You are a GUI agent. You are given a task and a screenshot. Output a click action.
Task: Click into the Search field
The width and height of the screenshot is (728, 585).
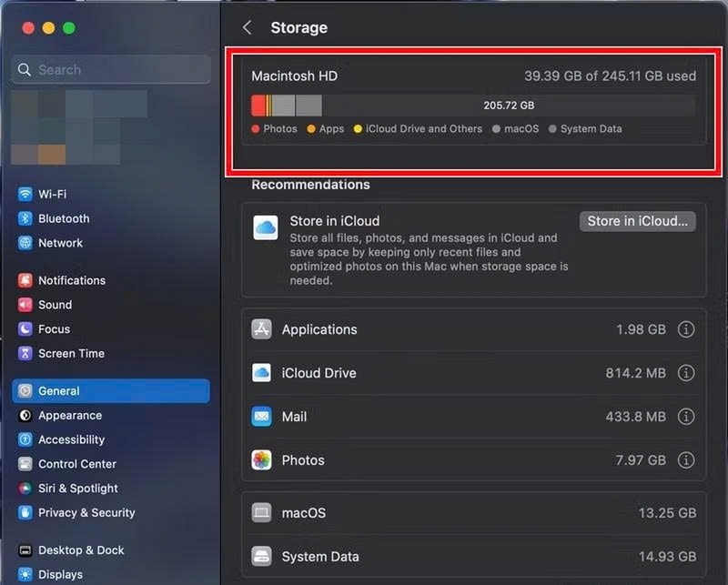[110, 70]
